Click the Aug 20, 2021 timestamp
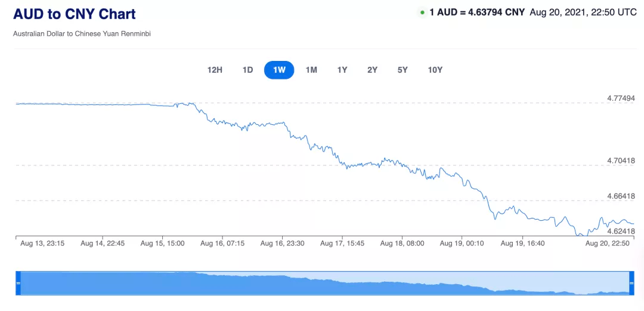The width and height of the screenshot is (644, 311). tap(583, 12)
